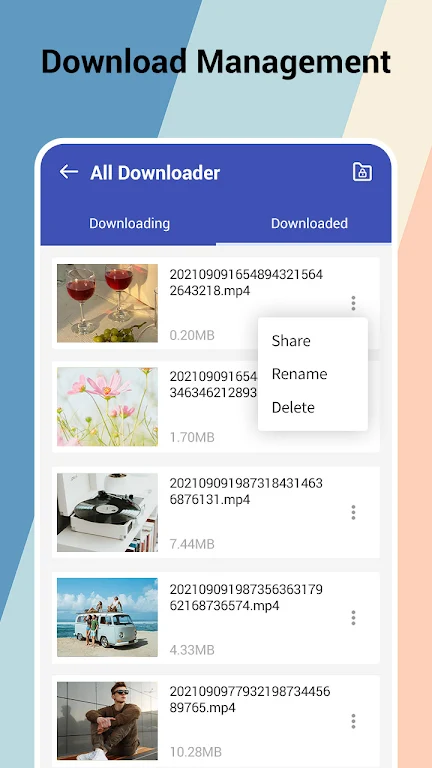
Task: Choose Share from the popup menu
Action: point(291,341)
